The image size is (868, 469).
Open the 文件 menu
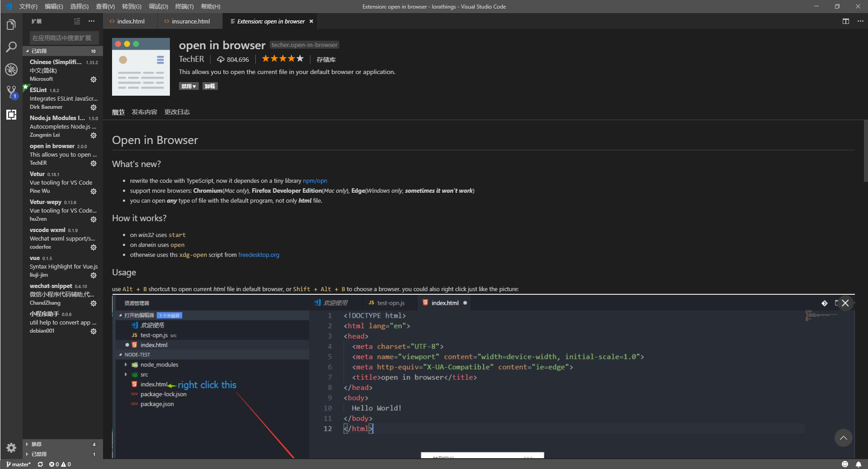28,6
